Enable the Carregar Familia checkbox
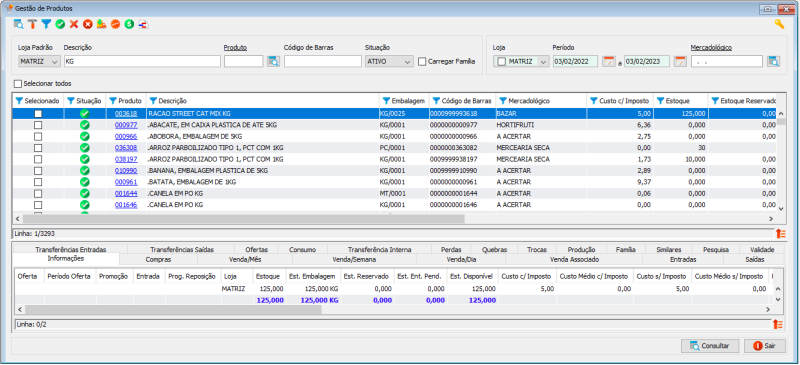Image resolution: width=800 pixels, height=365 pixels. pos(422,61)
